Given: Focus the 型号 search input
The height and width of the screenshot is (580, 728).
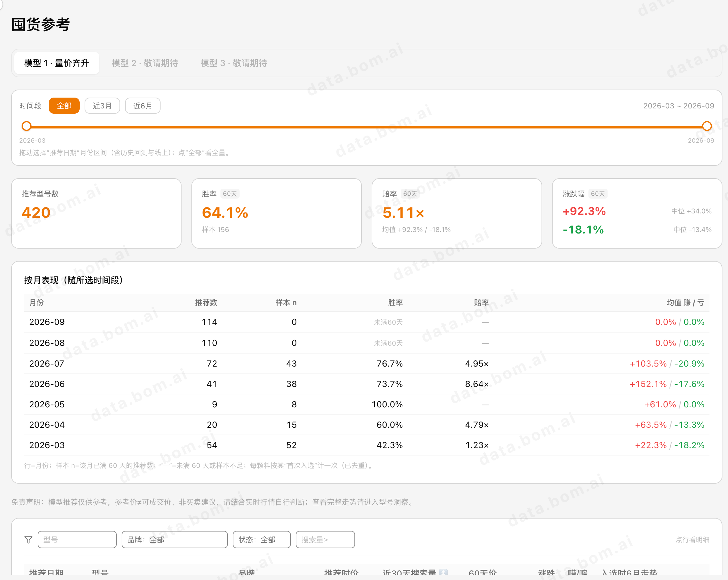Looking at the screenshot, I should coord(77,540).
